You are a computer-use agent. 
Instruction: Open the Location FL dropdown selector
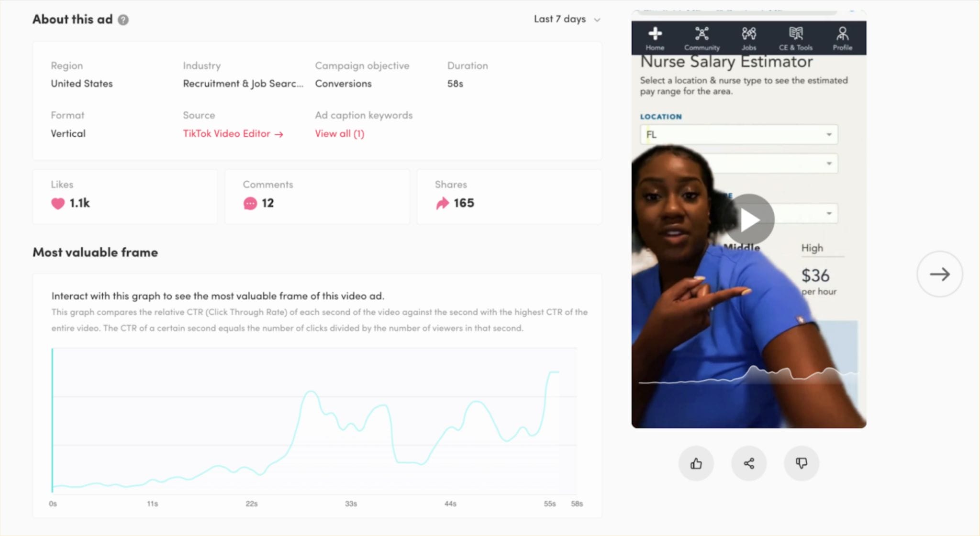737,134
